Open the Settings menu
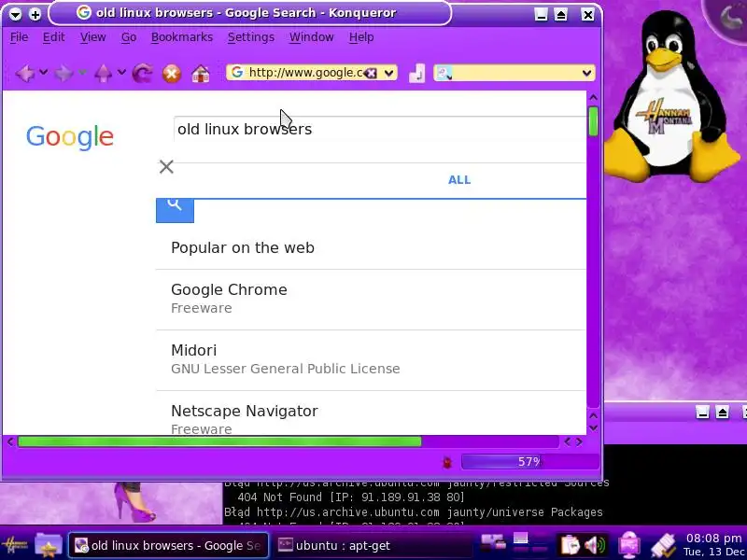The image size is (747, 560). [x=251, y=37]
